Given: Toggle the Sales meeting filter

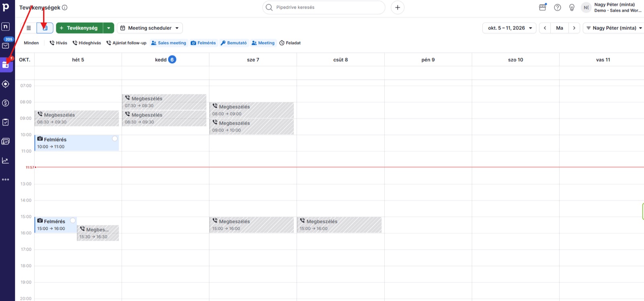Looking at the screenshot, I should (x=169, y=43).
